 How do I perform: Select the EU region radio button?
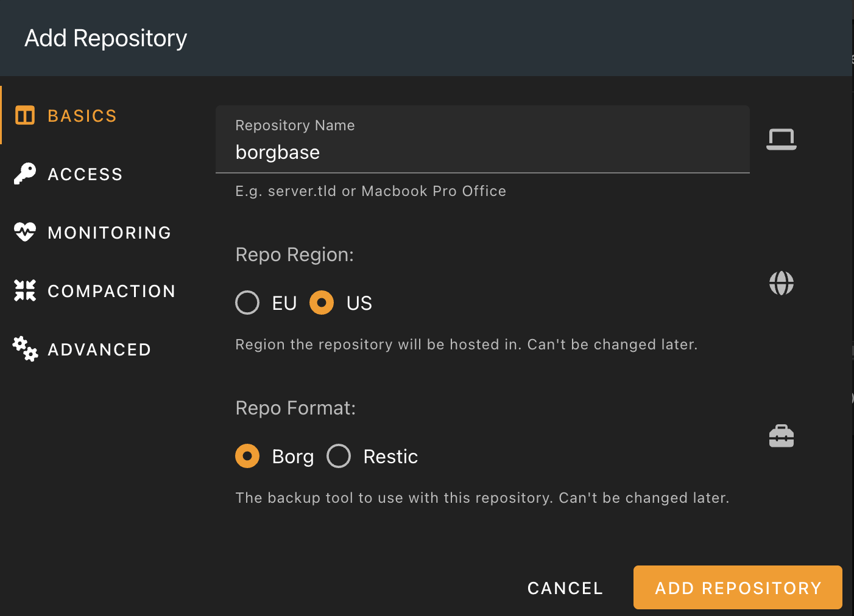247,303
